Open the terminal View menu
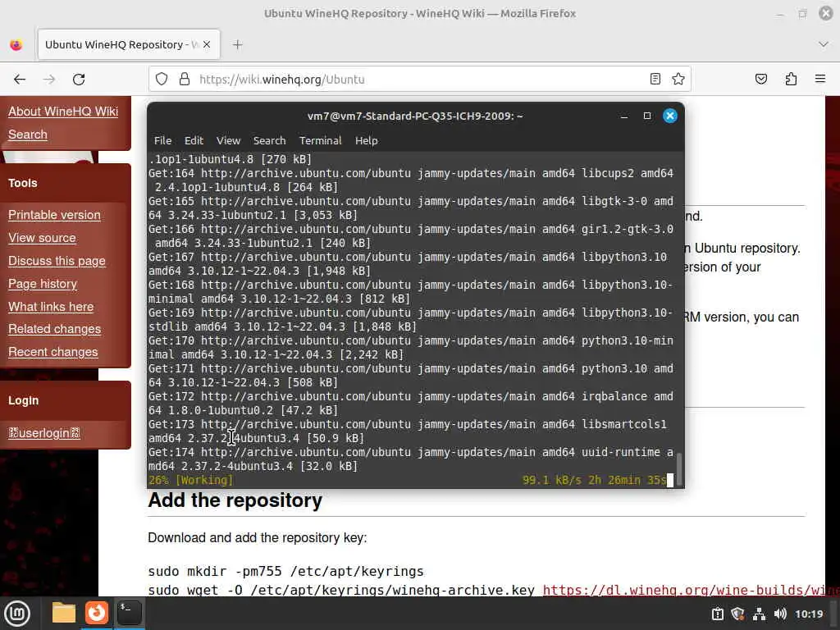 [228, 140]
